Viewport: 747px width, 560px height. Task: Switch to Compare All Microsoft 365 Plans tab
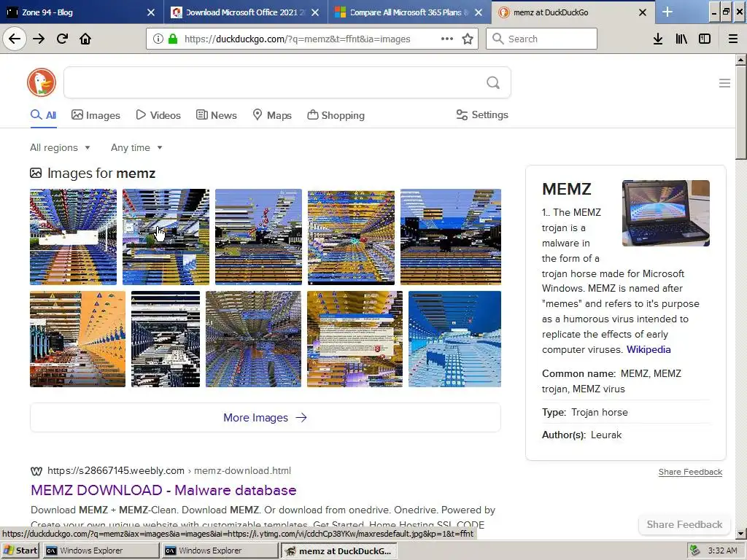pos(409,12)
